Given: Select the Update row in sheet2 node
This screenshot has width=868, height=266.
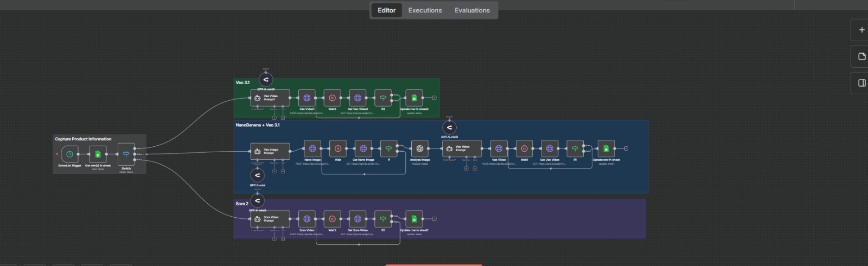Looking at the screenshot, I should pyautogui.click(x=414, y=98).
